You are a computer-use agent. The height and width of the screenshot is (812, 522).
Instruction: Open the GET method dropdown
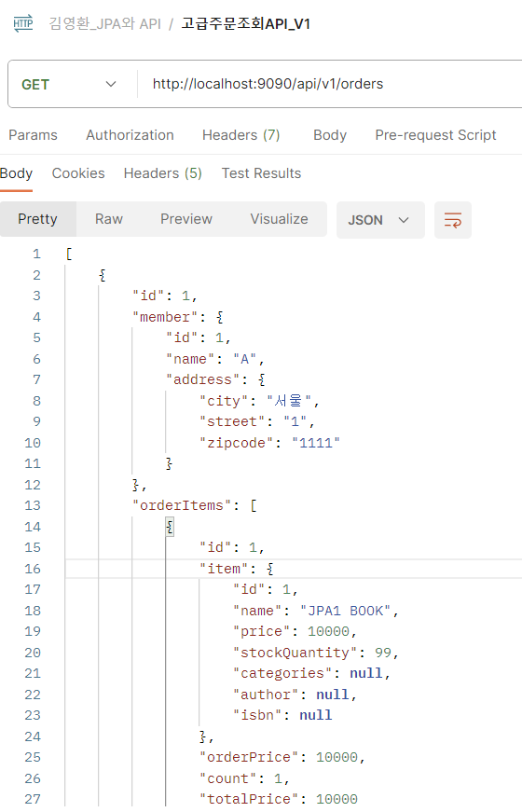pyautogui.click(x=69, y=85)
